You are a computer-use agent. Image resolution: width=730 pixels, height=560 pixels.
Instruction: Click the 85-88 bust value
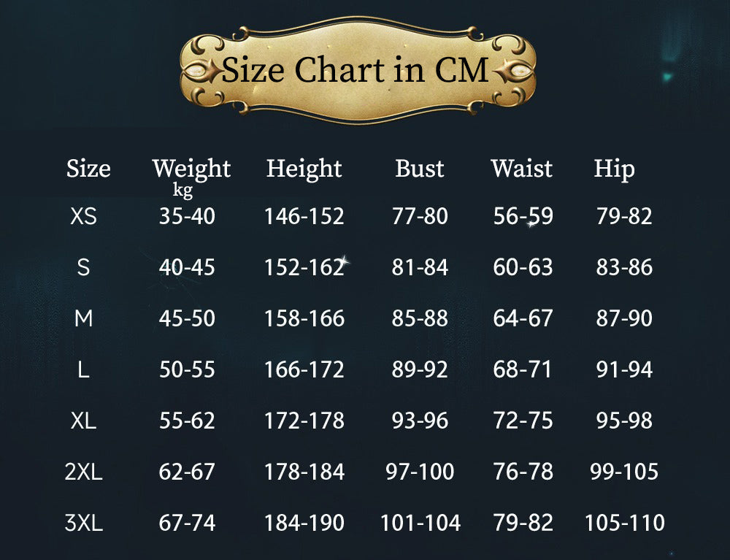click(x=420, y=318)
